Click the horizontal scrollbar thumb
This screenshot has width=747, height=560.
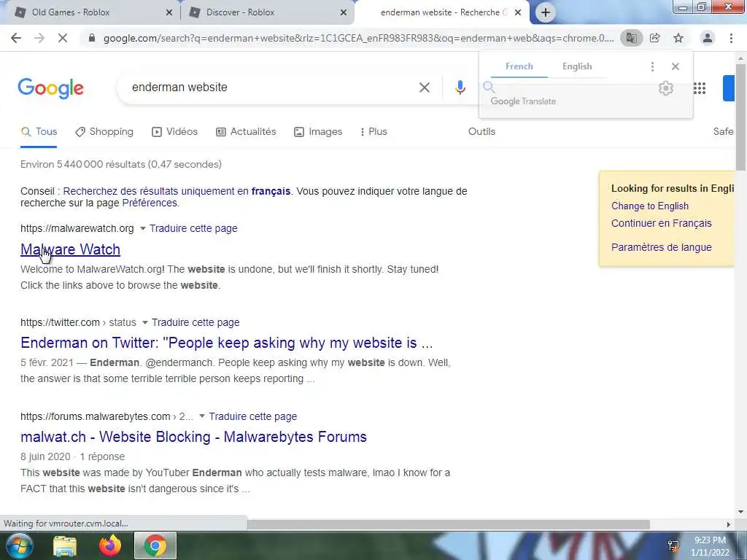point(448,524)
